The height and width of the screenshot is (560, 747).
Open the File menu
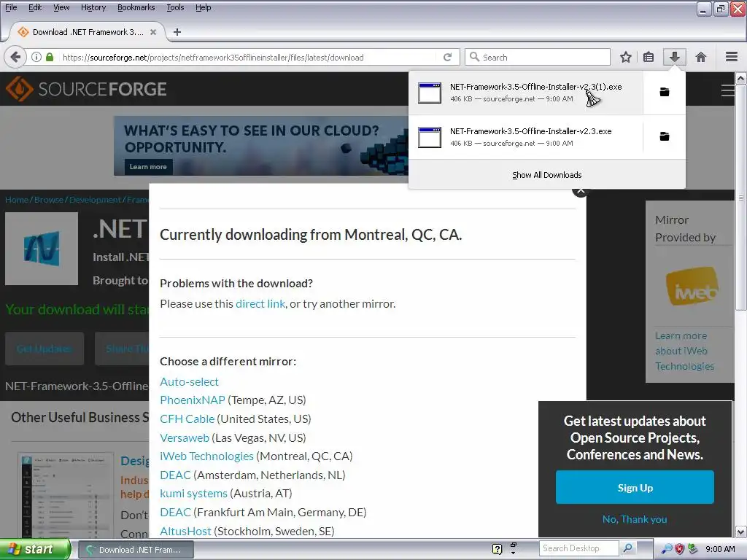11,7
